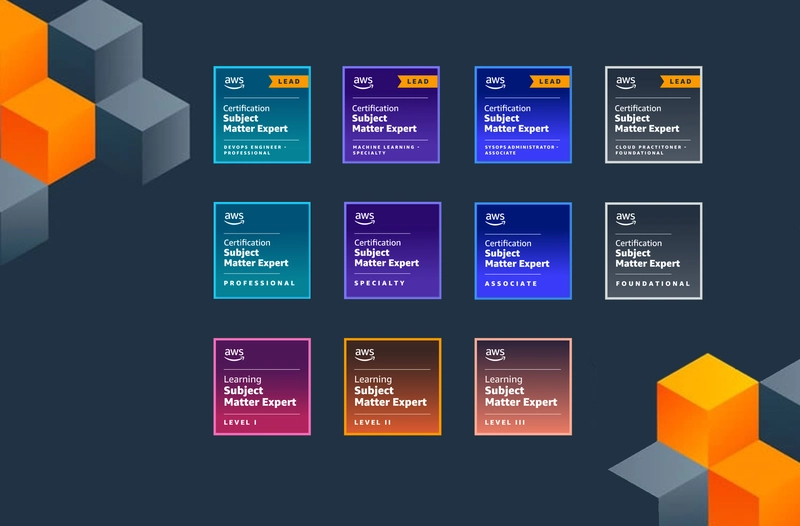This screenshot has width=800, height=526.
Task: Click the AWS logo on the blue Associate badge
Action: 495,218
